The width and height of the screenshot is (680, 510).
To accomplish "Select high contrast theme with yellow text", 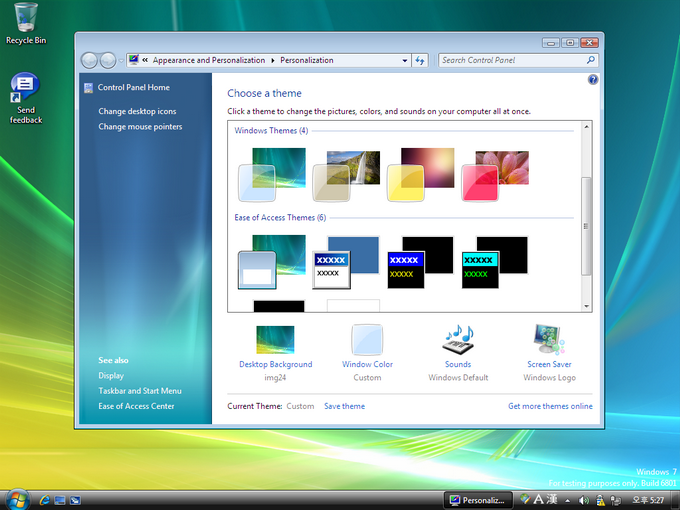I will point(421,262).
